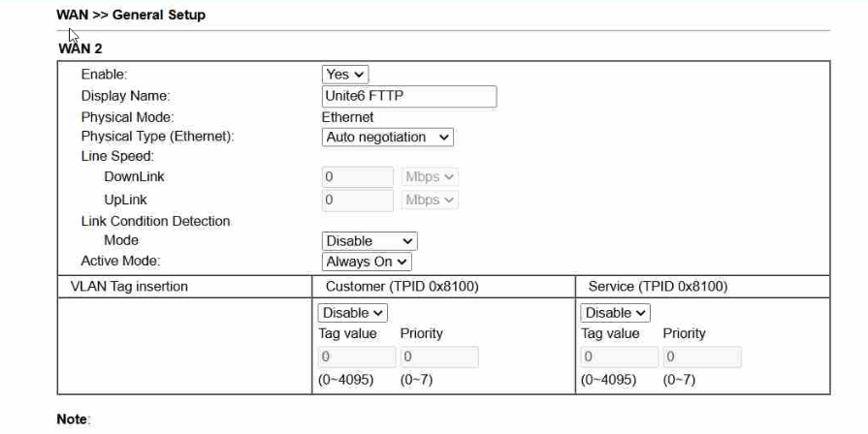Click the UpLink speed input field
This screenshot has height=434, width=868.
[357, 200]
